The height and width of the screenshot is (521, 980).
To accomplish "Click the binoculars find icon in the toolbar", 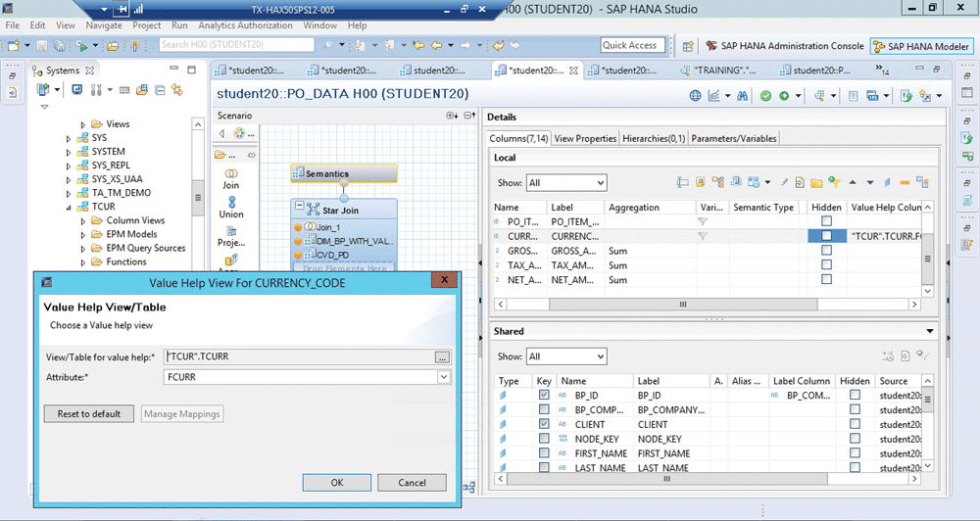I will [x=742, y=95].
